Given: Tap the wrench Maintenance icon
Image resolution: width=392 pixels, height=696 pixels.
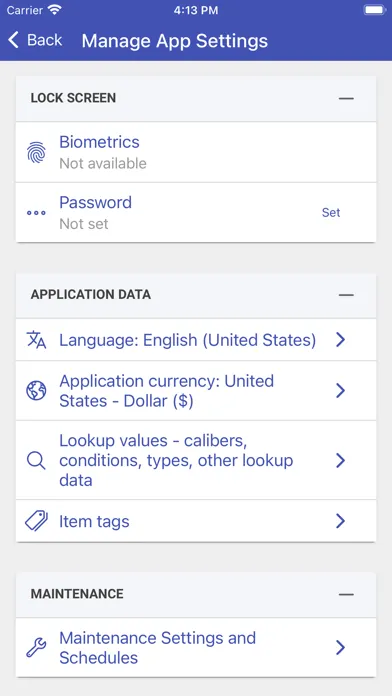Looking at the screenshot, I should point(36,648).
